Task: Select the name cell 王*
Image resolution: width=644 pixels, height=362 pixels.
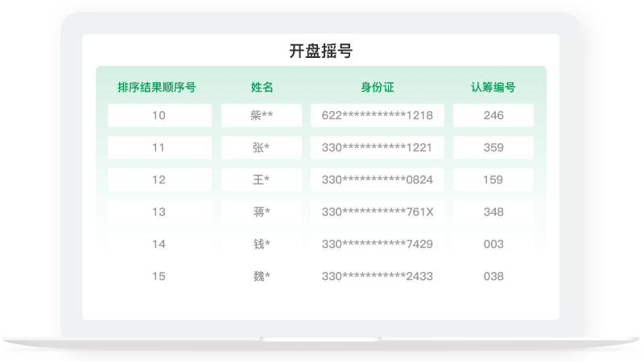Action: (262, 179)
